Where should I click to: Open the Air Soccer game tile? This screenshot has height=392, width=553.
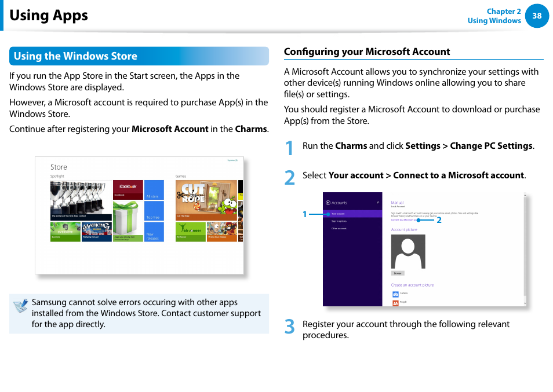(x=191, y=232)
